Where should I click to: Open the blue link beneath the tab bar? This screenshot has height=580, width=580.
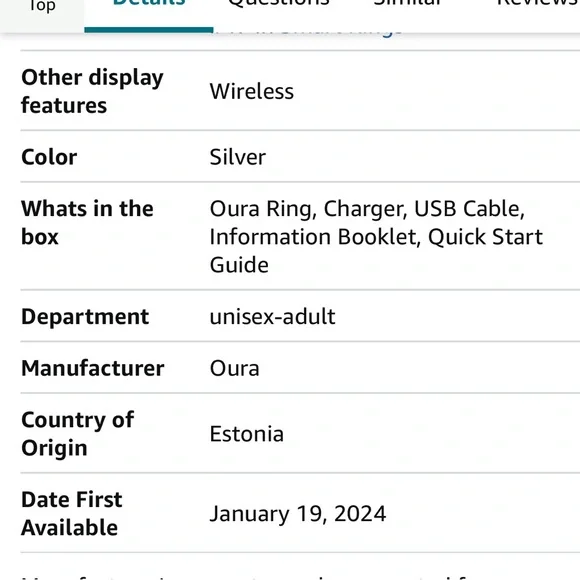tap(307, 34)
